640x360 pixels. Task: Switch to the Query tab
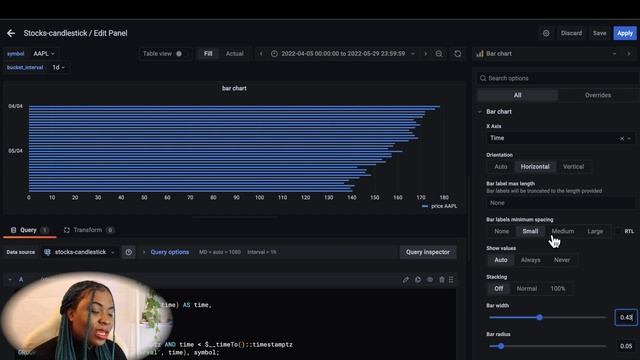[29, 230]
